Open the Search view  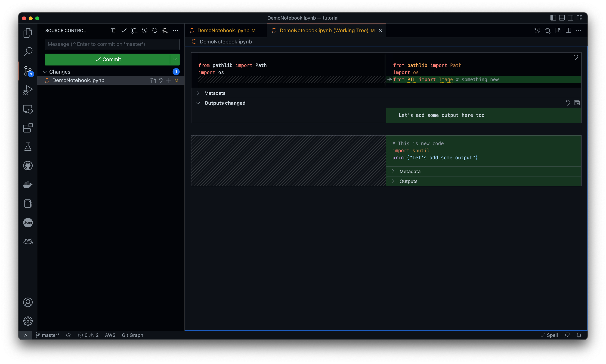point(28,52)
